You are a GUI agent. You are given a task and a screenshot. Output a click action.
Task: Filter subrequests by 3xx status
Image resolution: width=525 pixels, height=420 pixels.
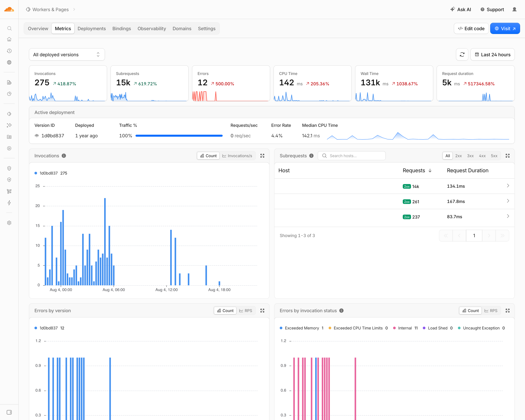[x=470, y=156]
